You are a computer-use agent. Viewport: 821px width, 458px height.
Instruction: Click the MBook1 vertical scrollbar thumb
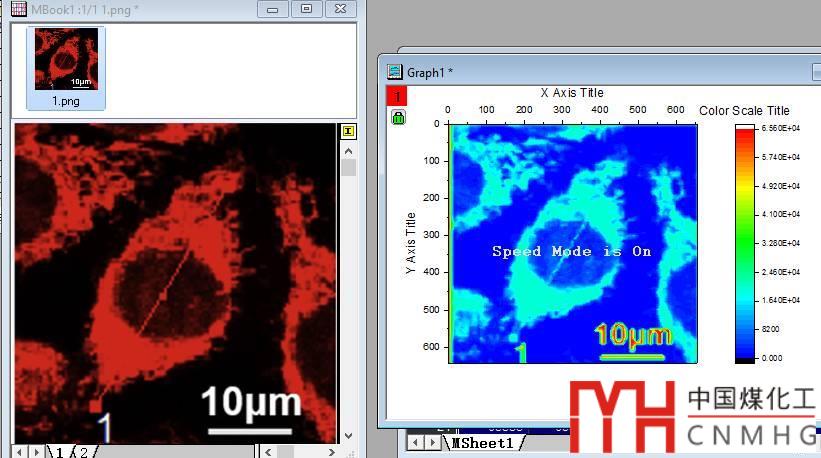point(349,168)
